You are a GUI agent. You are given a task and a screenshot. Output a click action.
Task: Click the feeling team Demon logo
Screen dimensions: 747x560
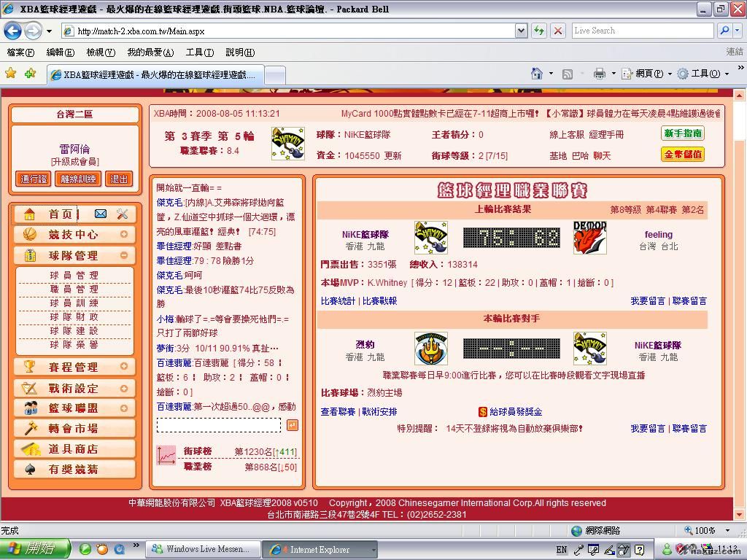coord(589,238)
